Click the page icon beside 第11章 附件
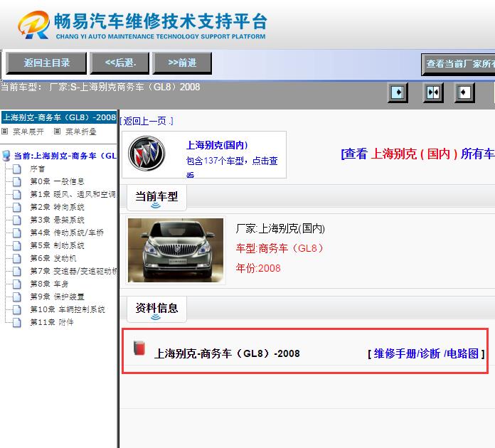Image resolution: width=495 pixels, height=448 pixels. tap(17, 322)
